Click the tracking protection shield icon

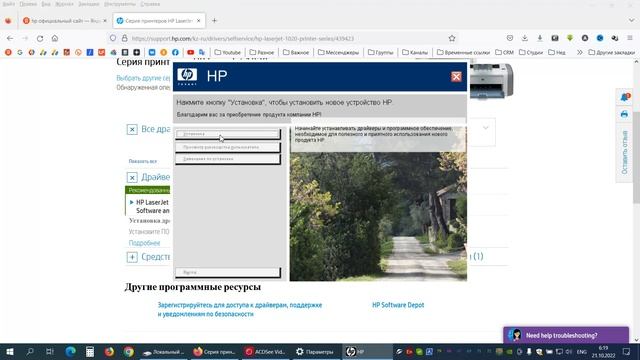[113, 38]
